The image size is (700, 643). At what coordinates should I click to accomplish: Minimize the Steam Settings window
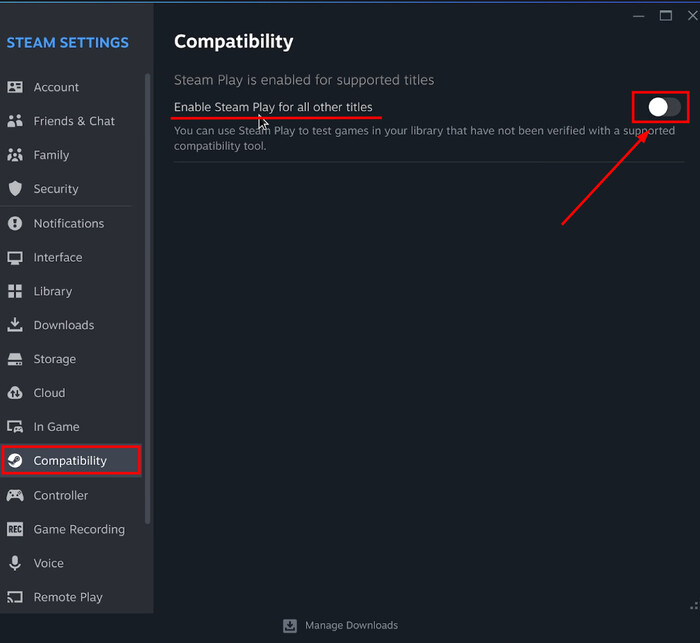[x=639, y=16]
